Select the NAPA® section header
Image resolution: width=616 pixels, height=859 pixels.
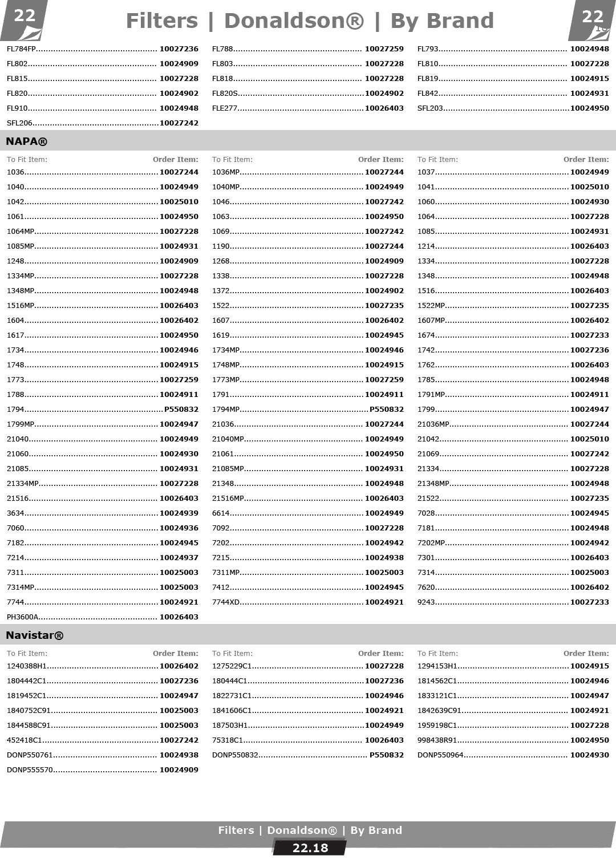tap(27, 141)
